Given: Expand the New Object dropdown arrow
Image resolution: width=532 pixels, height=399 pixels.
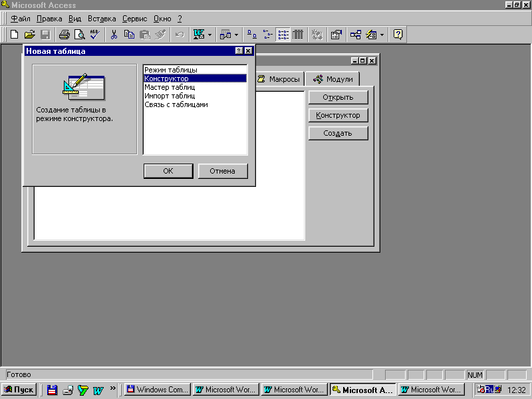Looking at the screenshot, I should (x=382, y=35).
